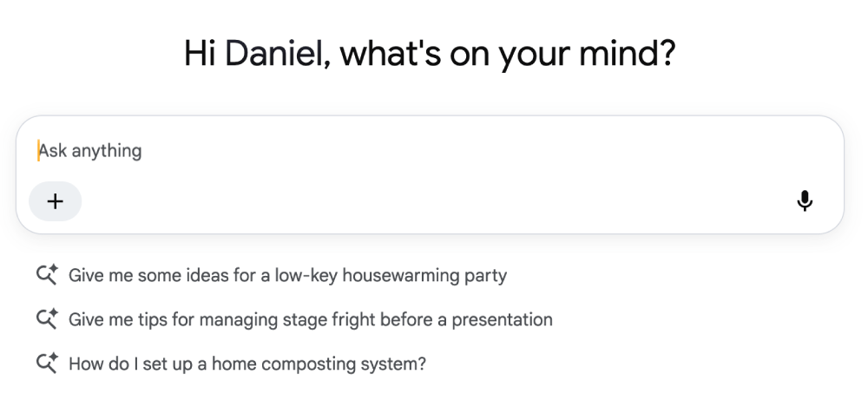Click the "Hi Daniel, what's on your mind?" heading
868x407 pixels.
430,54
